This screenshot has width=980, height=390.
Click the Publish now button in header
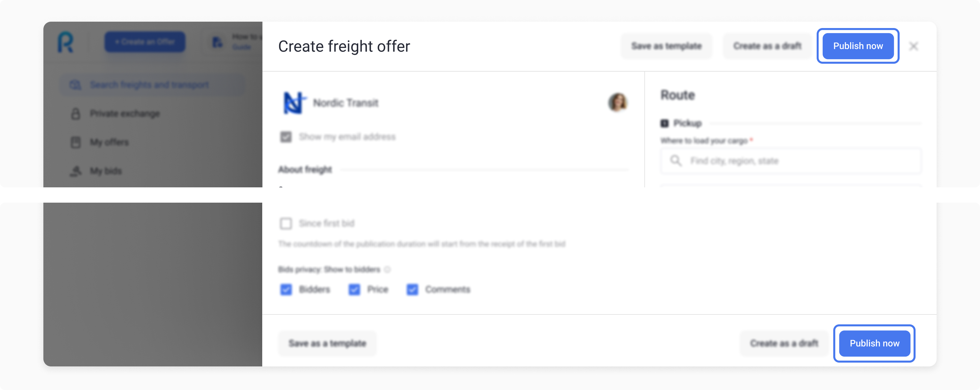(x=857, y=46)
